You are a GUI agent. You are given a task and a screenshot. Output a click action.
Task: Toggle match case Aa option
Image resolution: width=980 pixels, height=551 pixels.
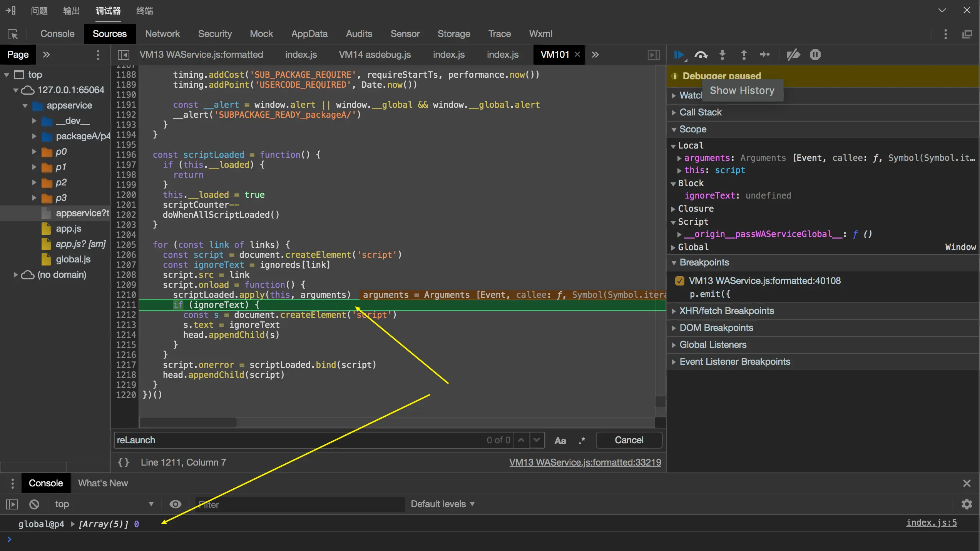(x=560, y=441)
